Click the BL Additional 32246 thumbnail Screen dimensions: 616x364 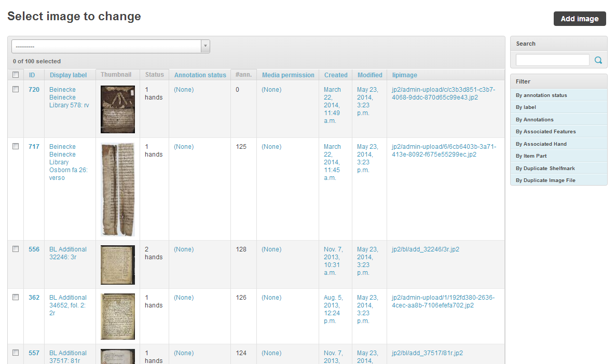pos(118,265)
